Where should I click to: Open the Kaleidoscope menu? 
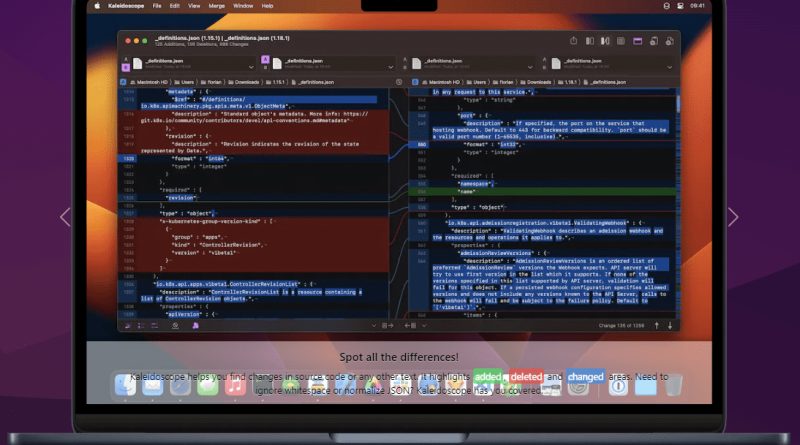126,6
